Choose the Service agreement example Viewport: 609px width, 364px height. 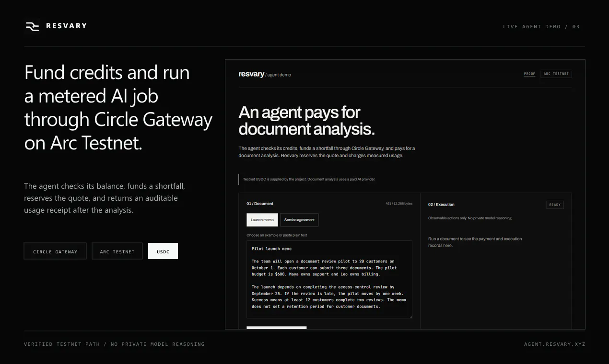(299, 220)
